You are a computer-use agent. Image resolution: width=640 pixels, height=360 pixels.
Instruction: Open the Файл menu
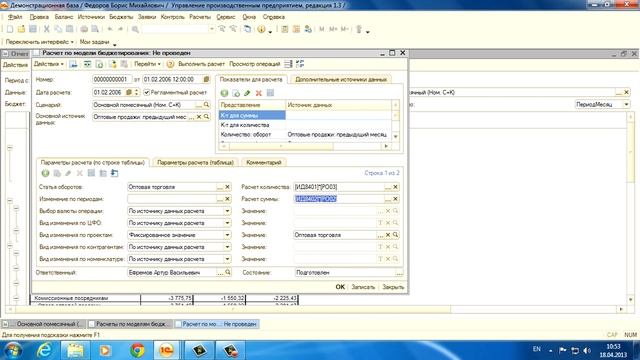(x=15, y=17)
